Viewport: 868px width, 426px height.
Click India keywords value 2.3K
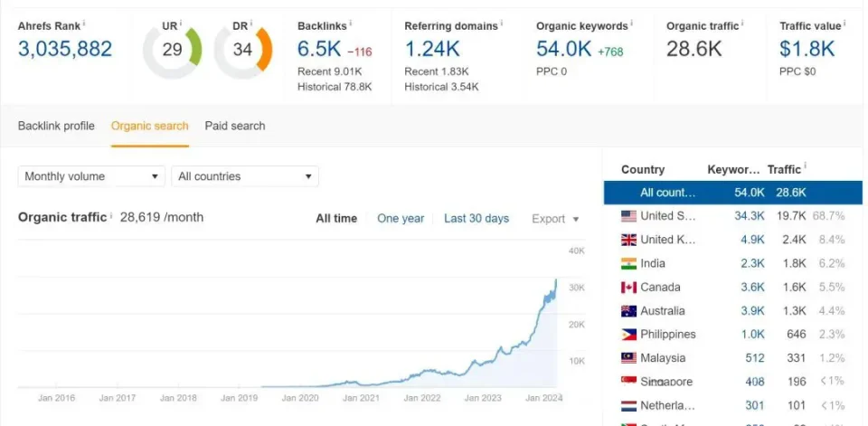pos(753,264)
